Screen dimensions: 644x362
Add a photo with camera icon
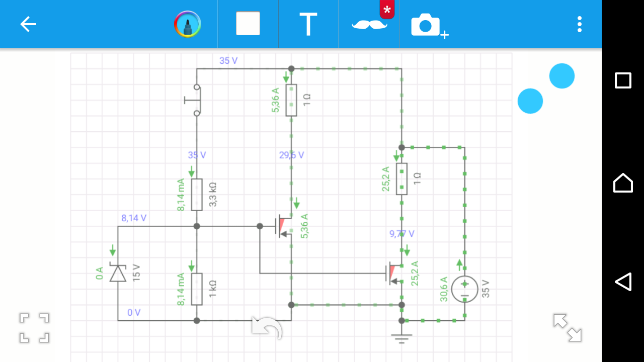[429, 25]
